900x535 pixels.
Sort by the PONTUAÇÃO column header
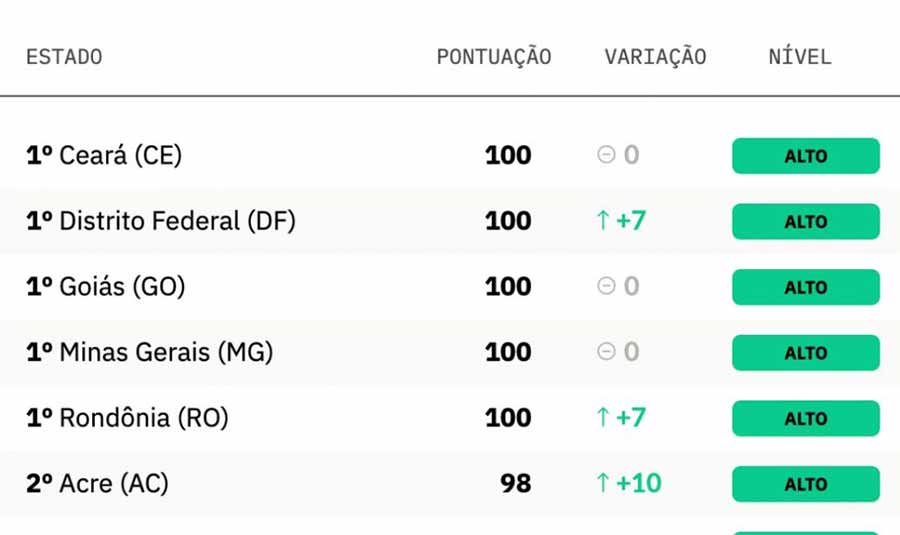(x=494, y=57)
